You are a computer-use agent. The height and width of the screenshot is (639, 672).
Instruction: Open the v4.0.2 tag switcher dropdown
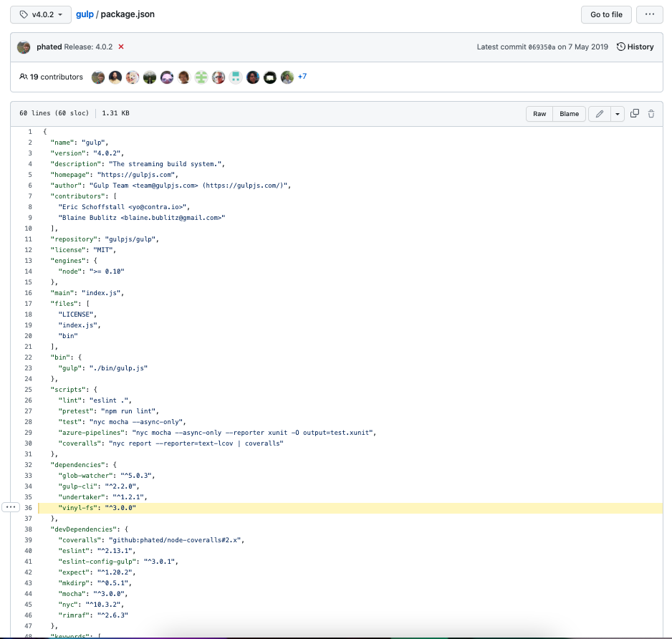(41, 14)
